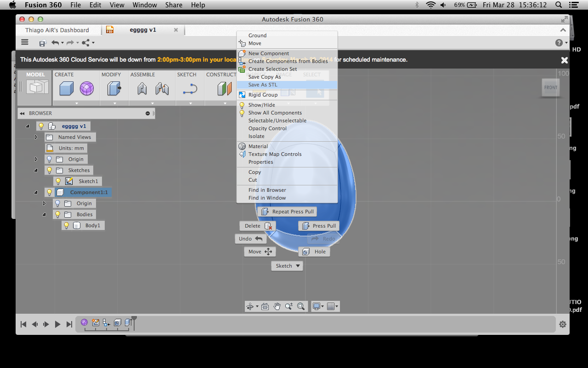Toggle visibility bulb of Component1's Origin folder
This screenshot has height=368, width=588.
click(57, 203)
